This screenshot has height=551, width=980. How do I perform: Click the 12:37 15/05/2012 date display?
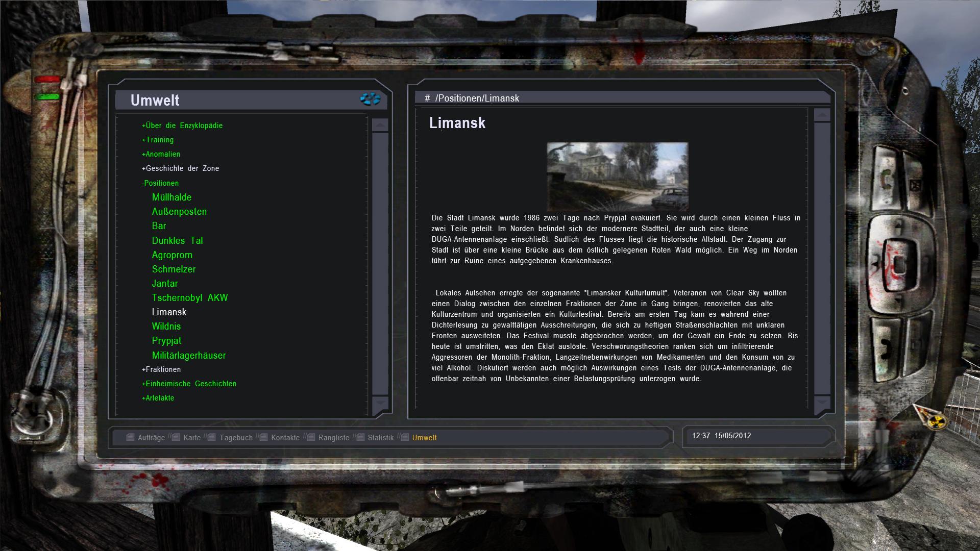click(721, 436)
